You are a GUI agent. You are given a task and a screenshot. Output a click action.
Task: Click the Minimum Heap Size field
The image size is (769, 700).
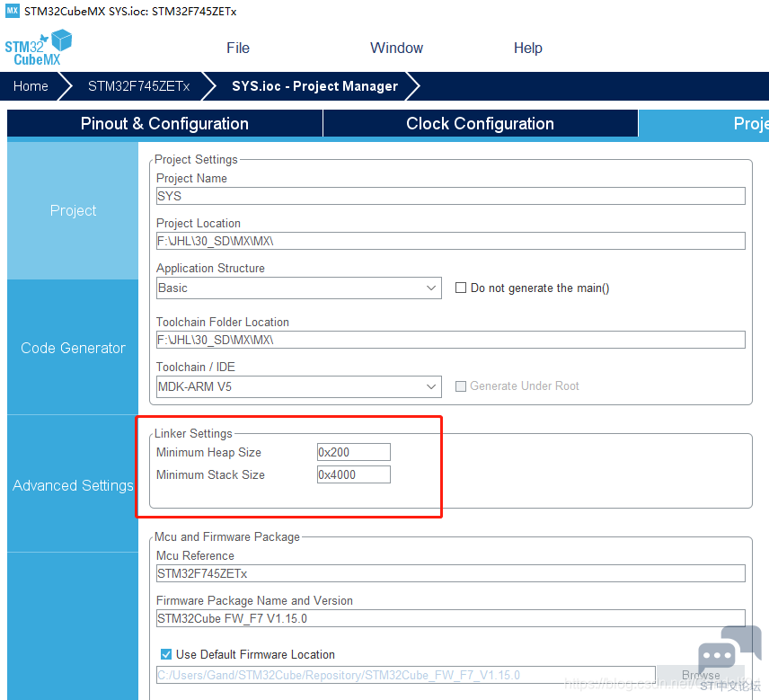354,452
